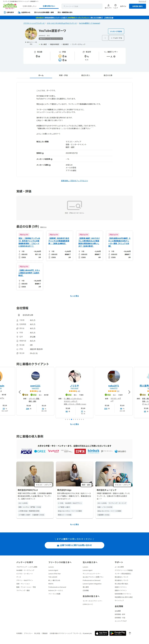Open the 利用規約 footer link
The height and width of the screenshot is (644, 149).
[x=19, y=633]
